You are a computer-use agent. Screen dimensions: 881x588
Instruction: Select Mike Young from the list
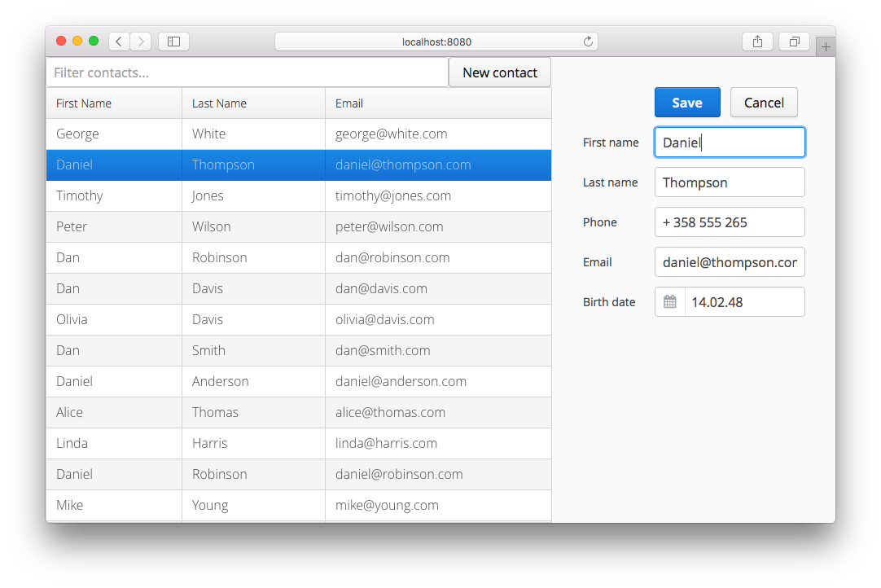244,505
